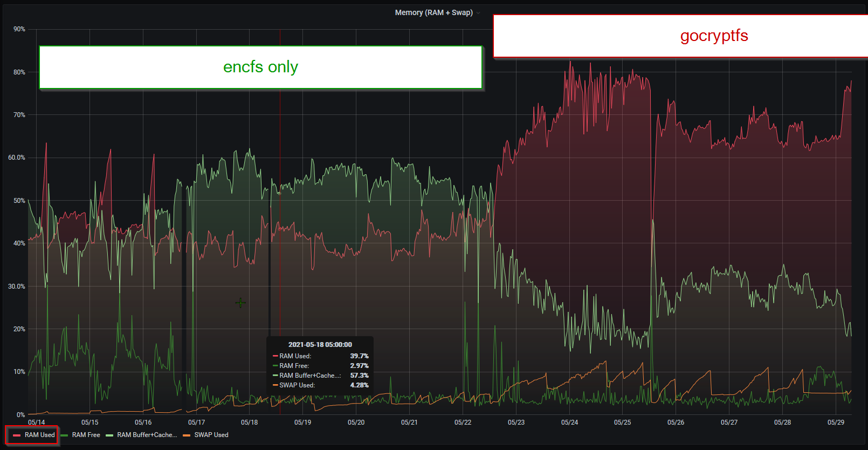Click the 05/18 date on the time axis

(x=250, y=422)
